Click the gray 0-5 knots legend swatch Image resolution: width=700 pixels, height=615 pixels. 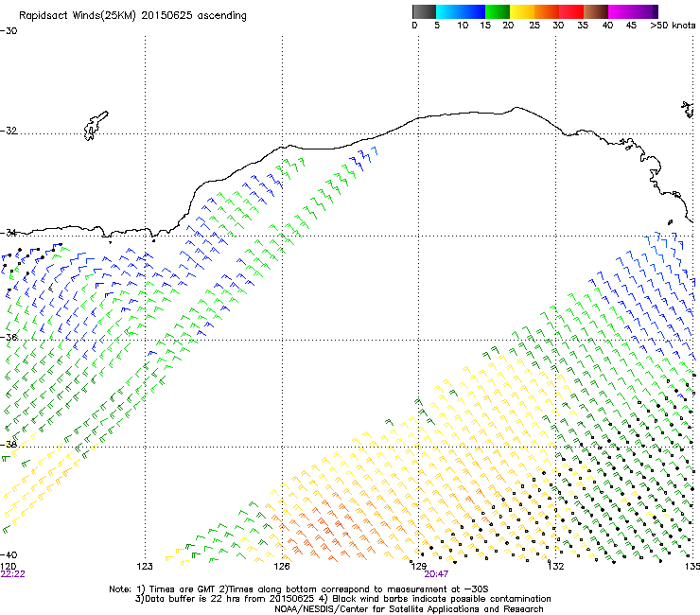coord(424,11)
